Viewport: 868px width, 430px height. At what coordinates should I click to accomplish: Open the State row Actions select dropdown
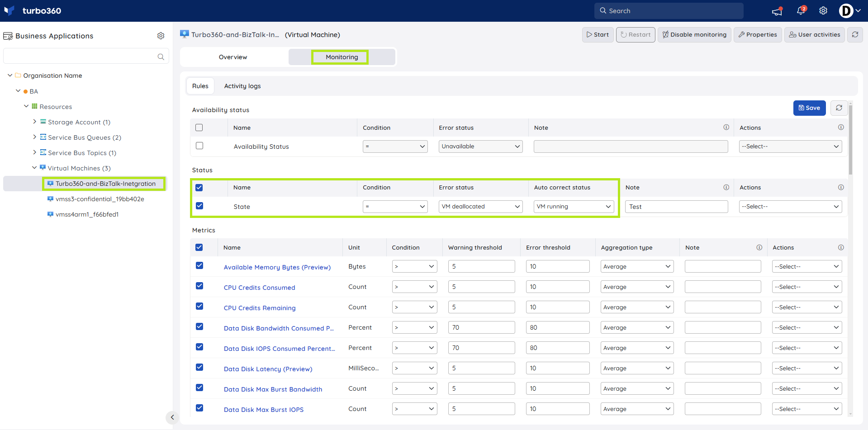790,207
